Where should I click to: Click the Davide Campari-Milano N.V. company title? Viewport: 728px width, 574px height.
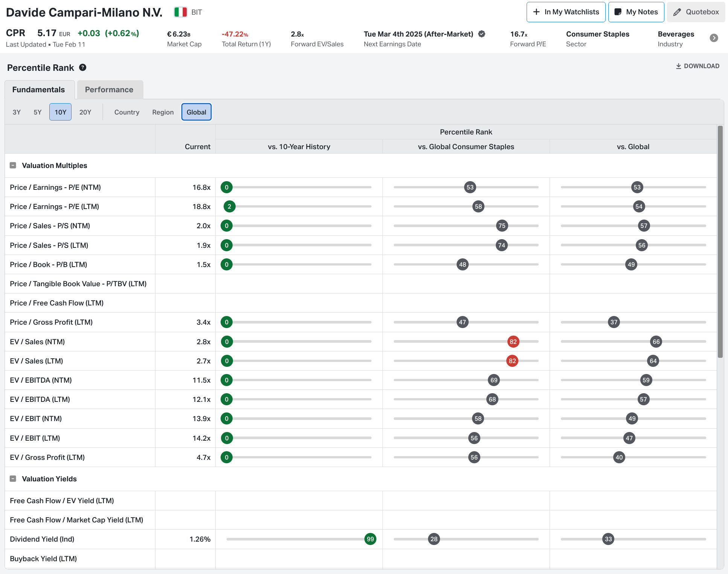click(84, 12)
